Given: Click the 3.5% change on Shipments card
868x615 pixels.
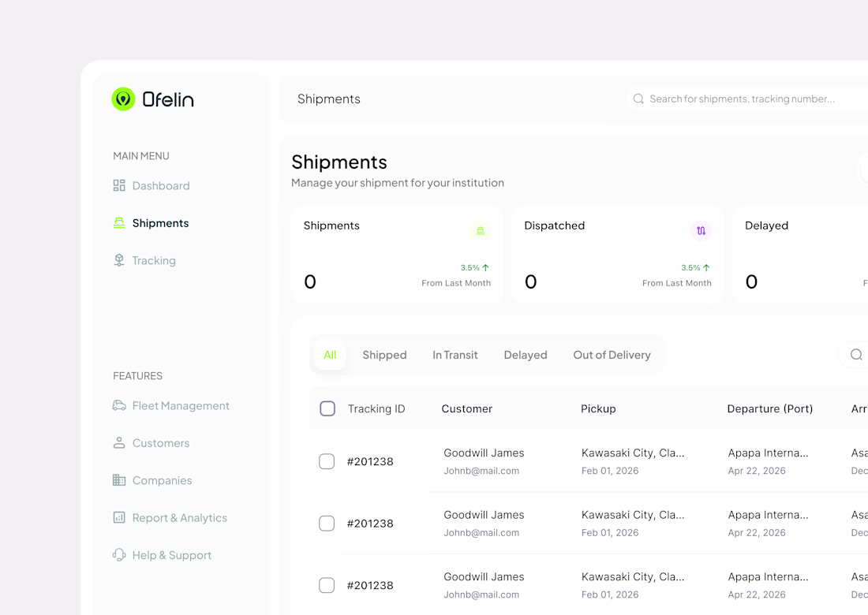Looking at the screenshot, I should [x=470, y=267].
